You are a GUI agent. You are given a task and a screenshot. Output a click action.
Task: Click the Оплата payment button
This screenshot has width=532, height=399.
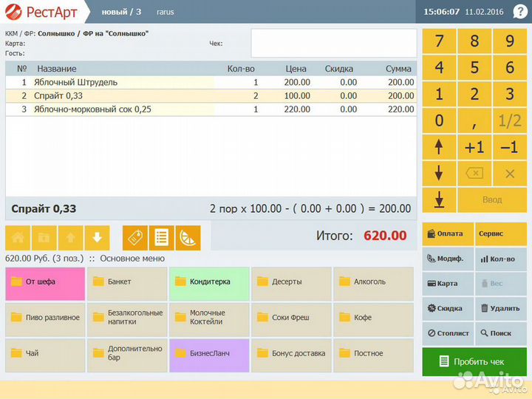click(448, 233)
